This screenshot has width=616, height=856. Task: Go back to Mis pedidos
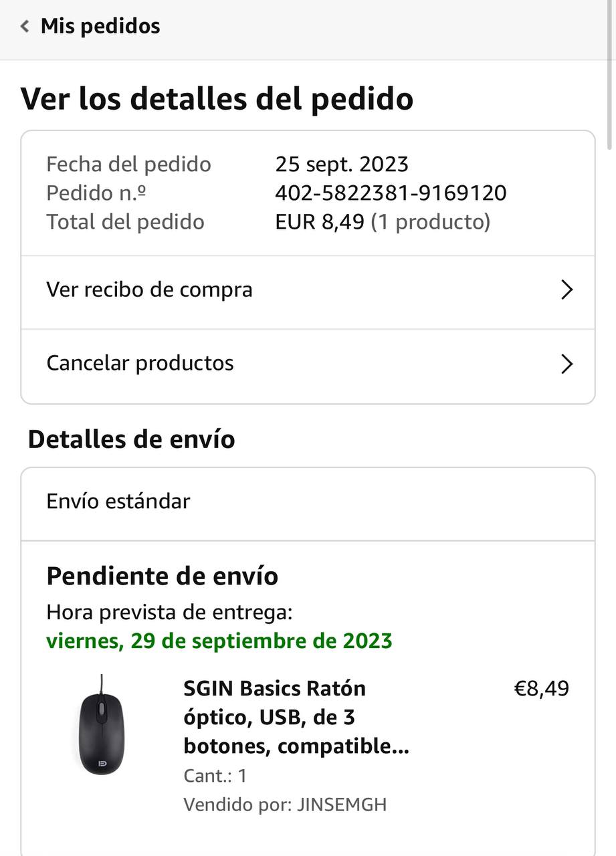click(100, 27)
